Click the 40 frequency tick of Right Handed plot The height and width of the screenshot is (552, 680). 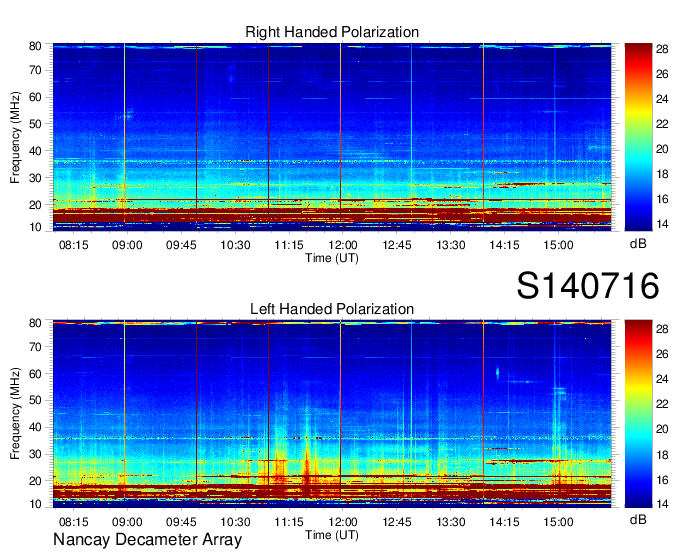[35, 151]
